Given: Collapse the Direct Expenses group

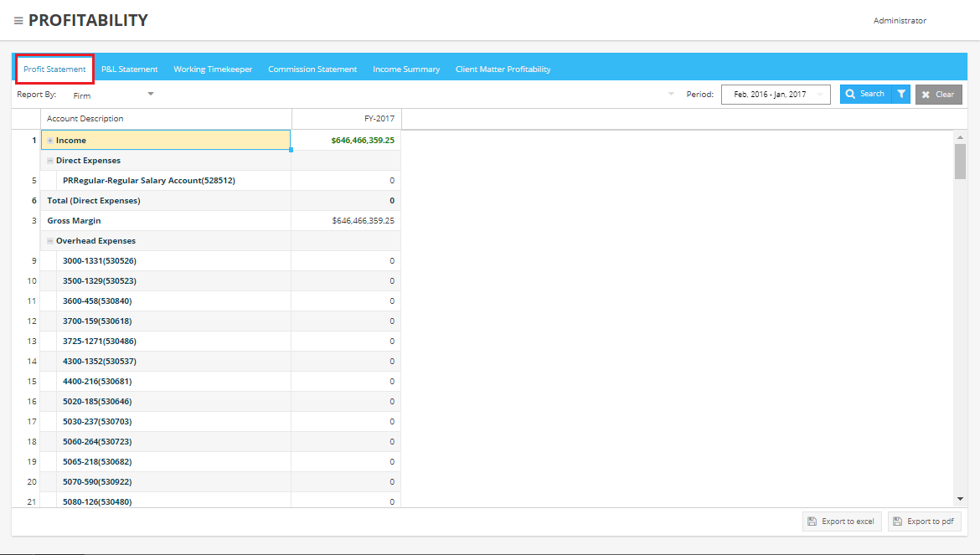Looking at the screenshot, I should [x=50, y=161].
